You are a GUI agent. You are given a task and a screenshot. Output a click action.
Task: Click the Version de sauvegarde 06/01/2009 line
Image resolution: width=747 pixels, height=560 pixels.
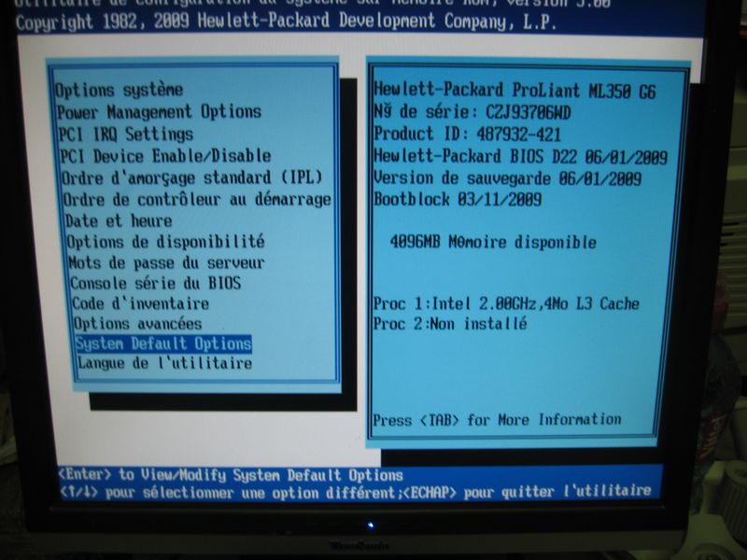(507, 178)
